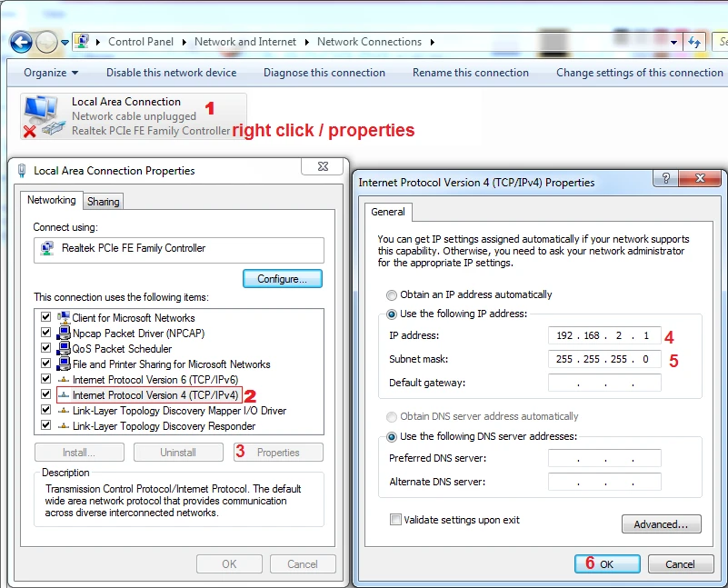Select Client for Microsoft Networks item
The height and width of the screenshot is (588, 728).
133,318
